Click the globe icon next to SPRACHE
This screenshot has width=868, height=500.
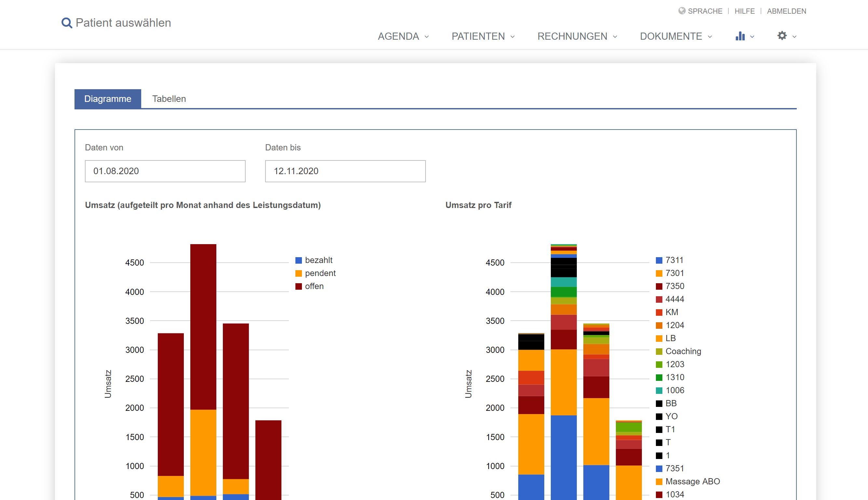(x=682, y=11)
